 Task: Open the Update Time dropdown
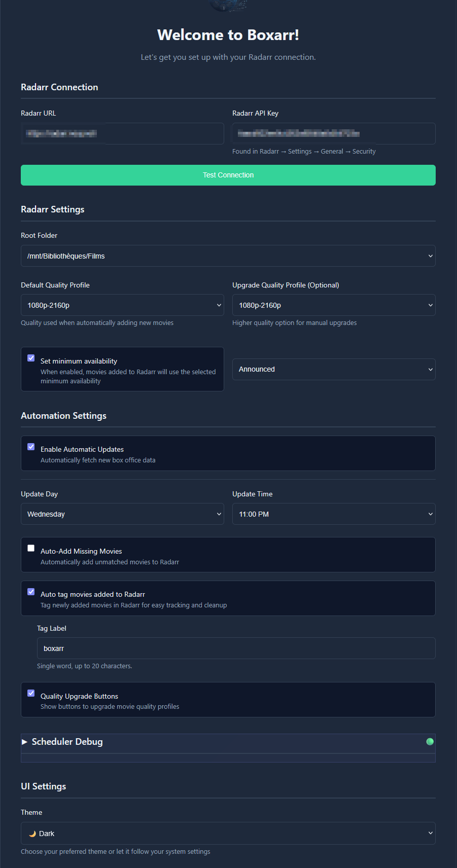(x=334, y=514)
